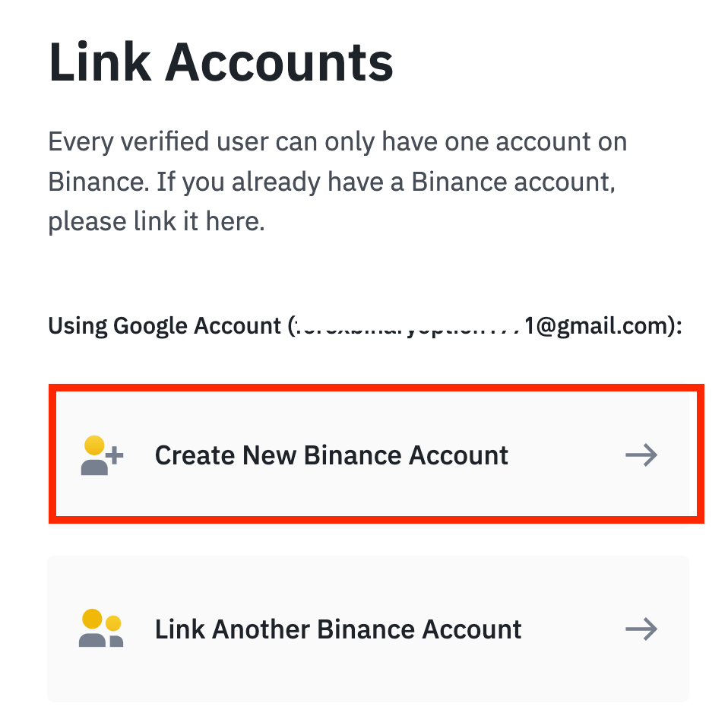
Task: Click the plus sign on the new account icon
Action: [116, 454]
